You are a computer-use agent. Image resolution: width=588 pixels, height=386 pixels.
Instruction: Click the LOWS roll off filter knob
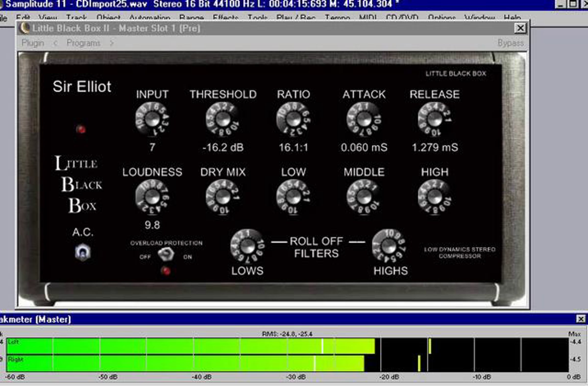click(x=247, y=246)
